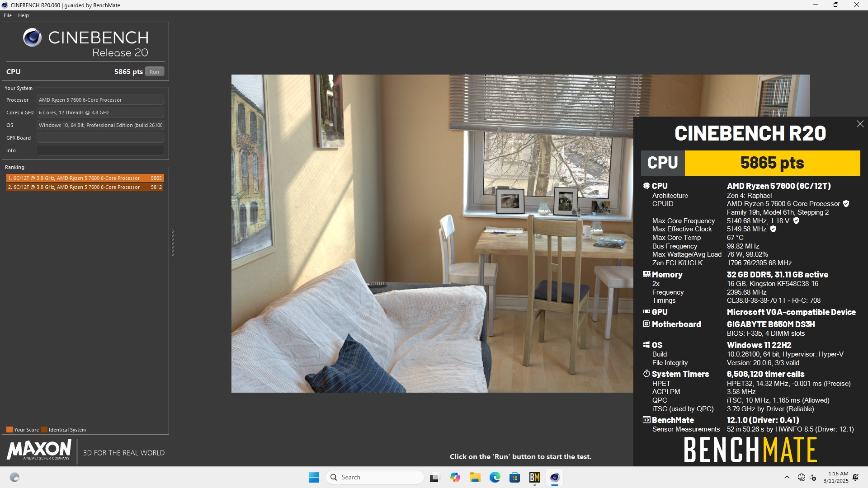Click the Cinebench logo sphere icon
Screen dimensions: 868x488
point(32,38)
